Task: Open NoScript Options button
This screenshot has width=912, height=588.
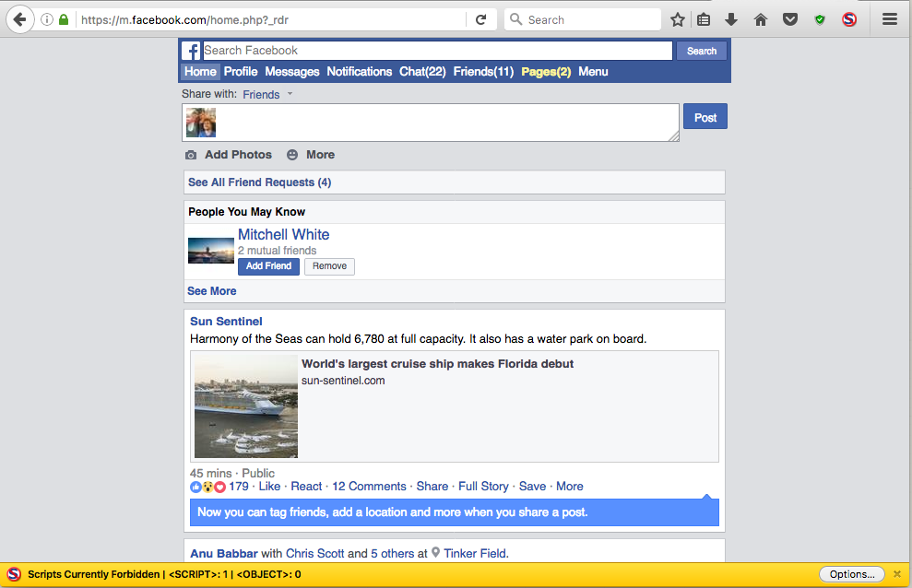Action: point(851,574)
